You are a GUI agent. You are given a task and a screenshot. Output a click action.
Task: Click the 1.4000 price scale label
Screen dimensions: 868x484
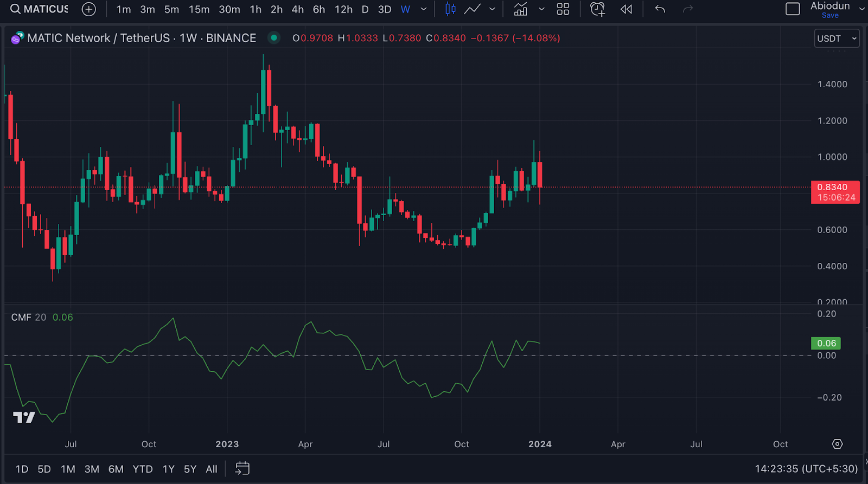(832, 84)
